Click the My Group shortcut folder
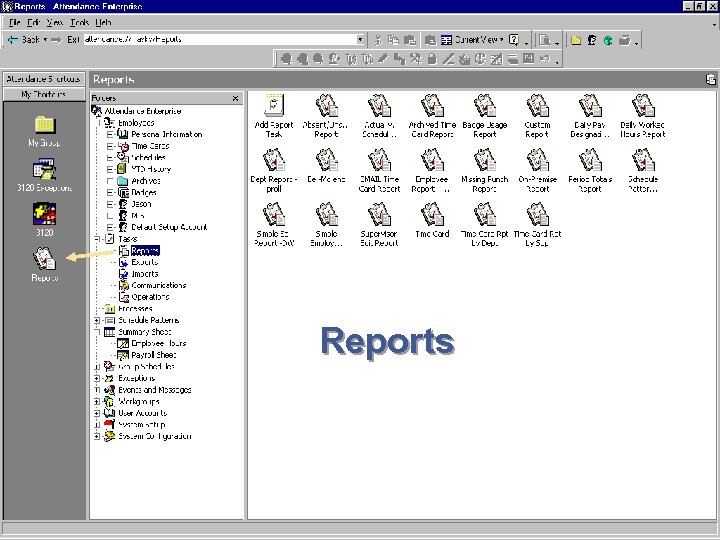The width and height of the screenshot is (720, 540). pos(44,125)
